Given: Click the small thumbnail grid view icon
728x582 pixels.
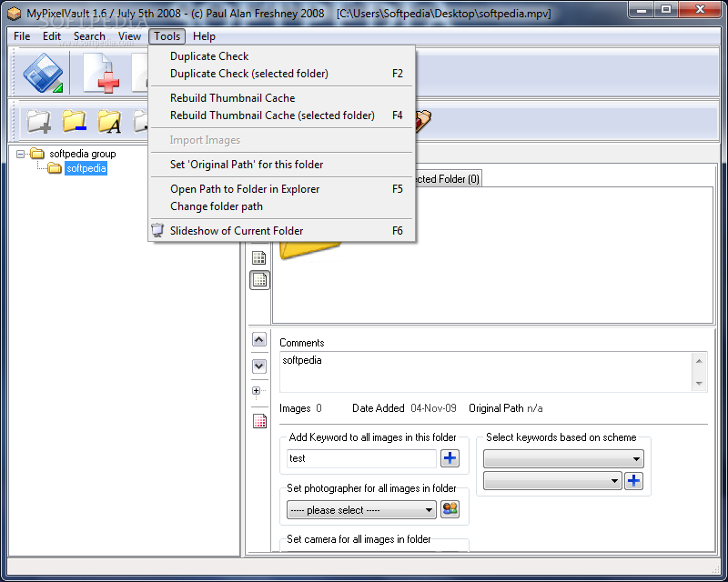Looking at the screenshot, I should click(259, 280).
